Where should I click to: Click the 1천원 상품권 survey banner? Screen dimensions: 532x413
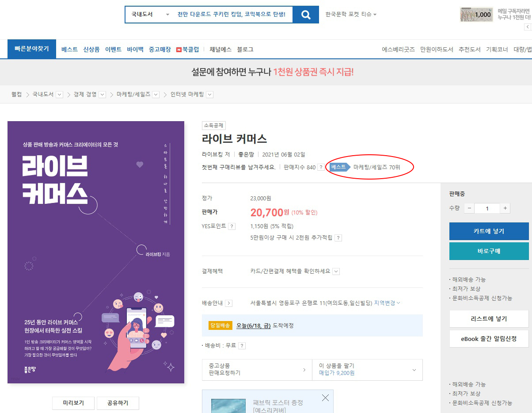(x=273, y=72)
